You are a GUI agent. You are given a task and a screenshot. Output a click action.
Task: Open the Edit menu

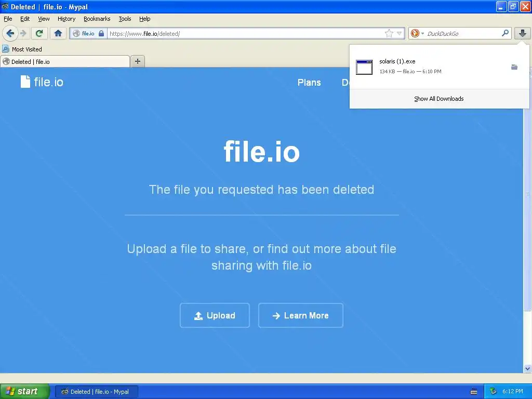point(25,19)
